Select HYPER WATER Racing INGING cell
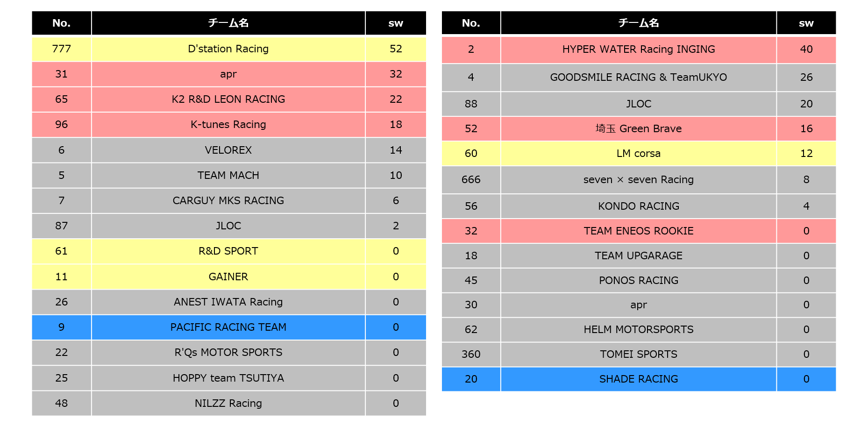This screenshot has height=433, width=868. point(638,50)
